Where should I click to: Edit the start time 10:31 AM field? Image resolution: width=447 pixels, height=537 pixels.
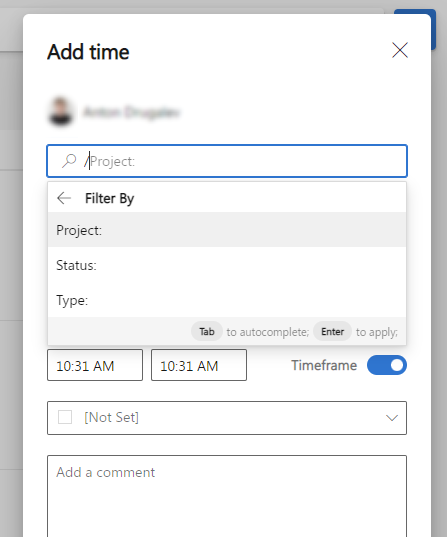[95, 365]
